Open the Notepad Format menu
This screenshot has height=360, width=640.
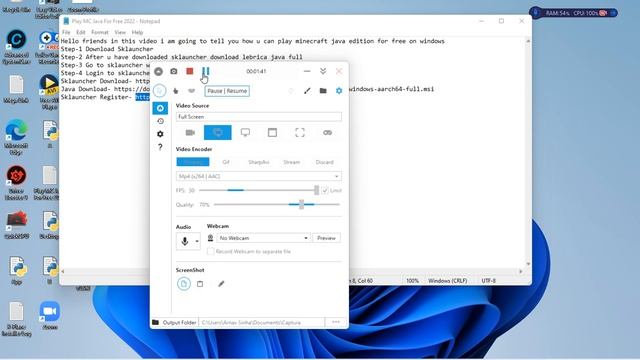(x=100, y=32)
